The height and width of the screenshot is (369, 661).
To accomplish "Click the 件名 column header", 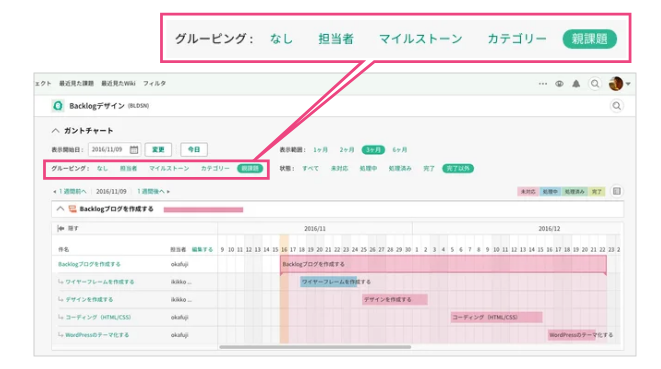I will coord(63,250).
